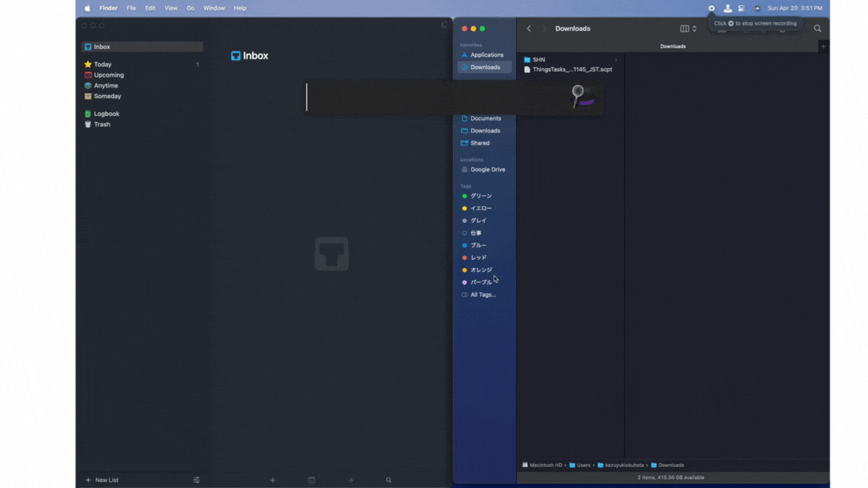Open the Go menu
Screen dimensions: 868x488
(191, 8)
